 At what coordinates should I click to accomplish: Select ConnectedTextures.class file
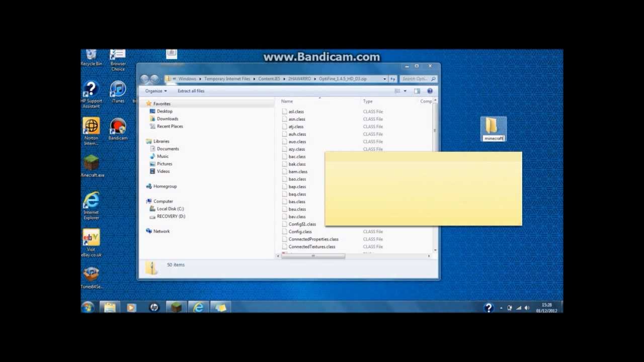[x=311, y=247]
